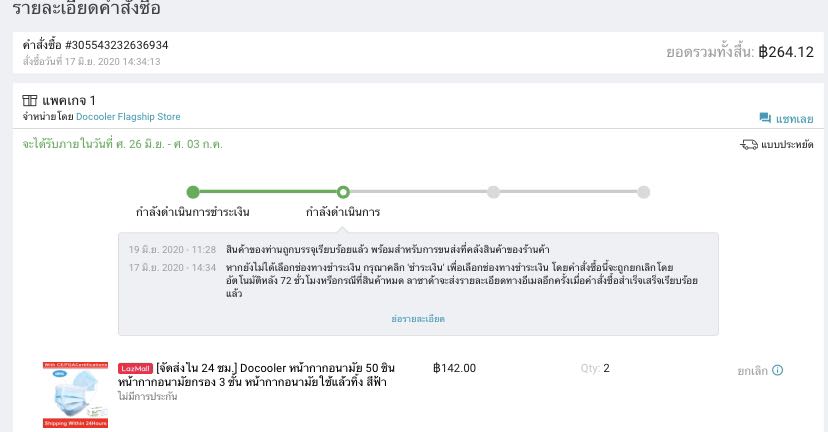
Task: Click the third gray progress step dot
Action: click(494, 192)
